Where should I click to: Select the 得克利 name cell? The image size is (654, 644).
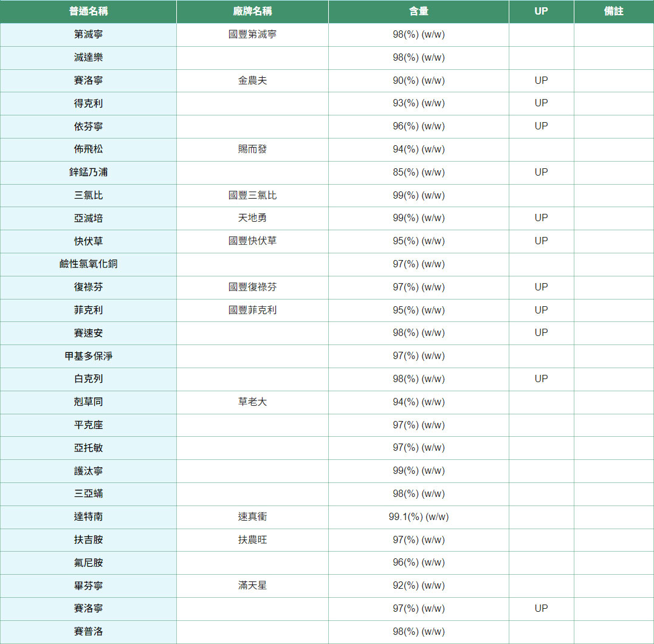coord(88,103)
